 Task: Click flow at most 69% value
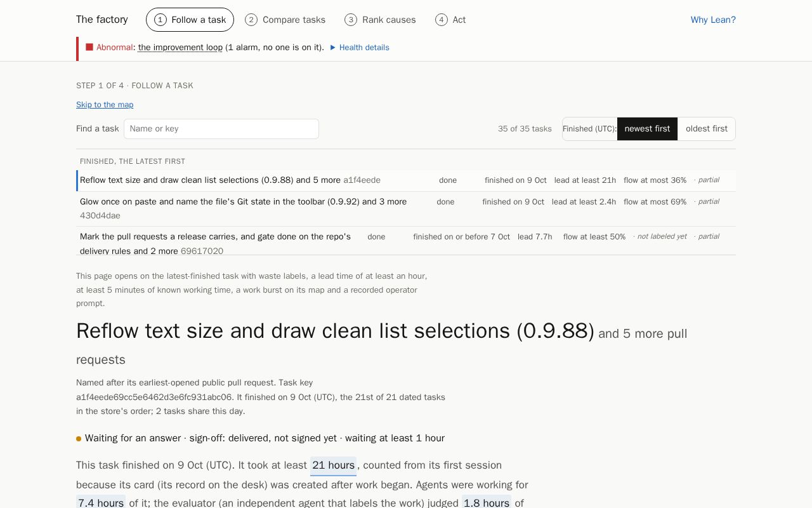[655, 202]
